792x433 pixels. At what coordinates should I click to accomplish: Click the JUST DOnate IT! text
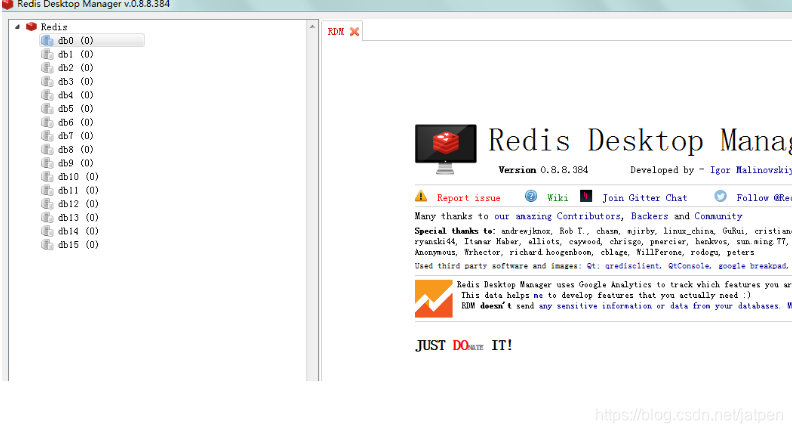click(x=464, y=346)
